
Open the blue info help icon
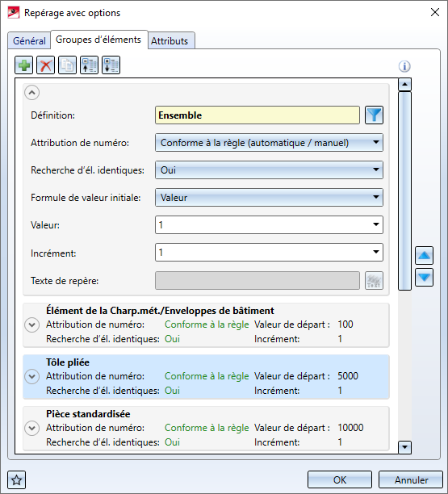[x=404, y=66]
